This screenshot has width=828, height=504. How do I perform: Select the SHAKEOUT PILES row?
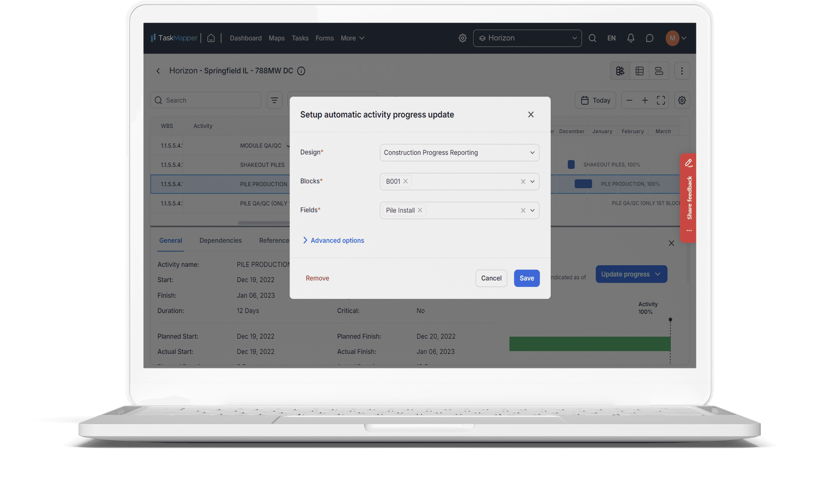[x=220, y=165]
